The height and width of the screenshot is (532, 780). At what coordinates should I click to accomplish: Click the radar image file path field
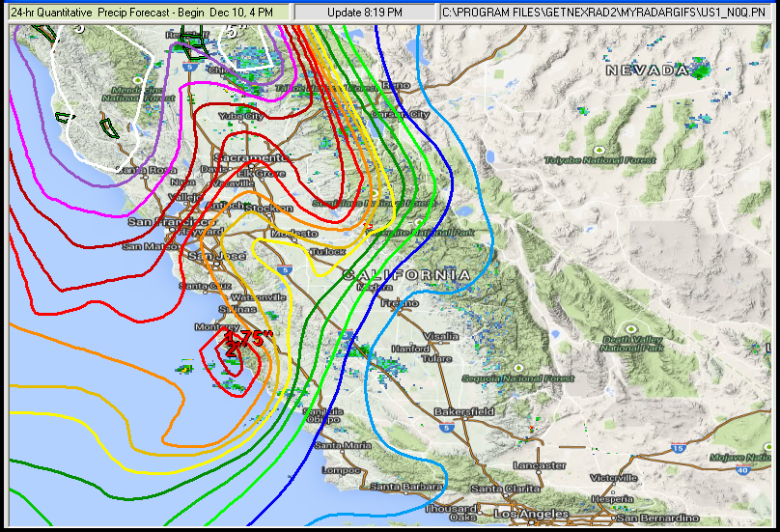(606, 13)
